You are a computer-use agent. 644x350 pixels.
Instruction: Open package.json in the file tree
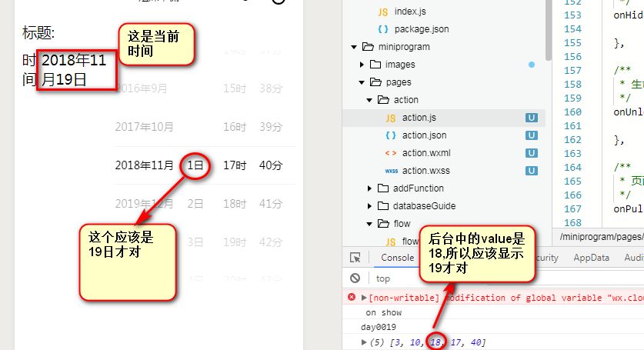click(x=422, y=29)
